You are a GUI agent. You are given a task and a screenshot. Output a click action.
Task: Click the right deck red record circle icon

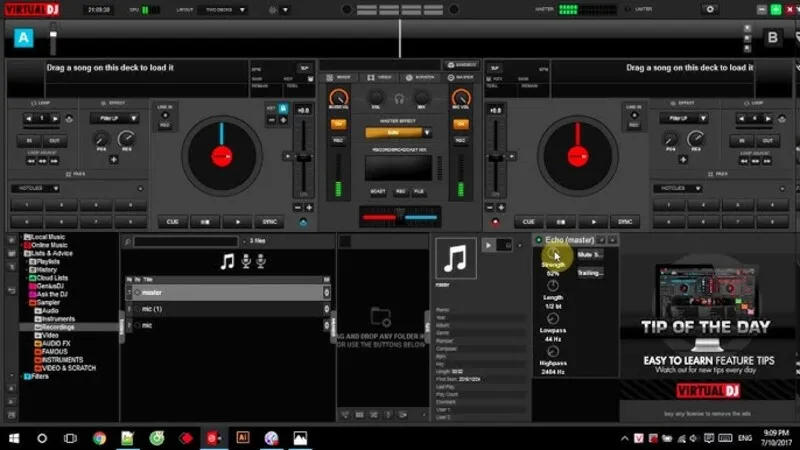point(495,222)
